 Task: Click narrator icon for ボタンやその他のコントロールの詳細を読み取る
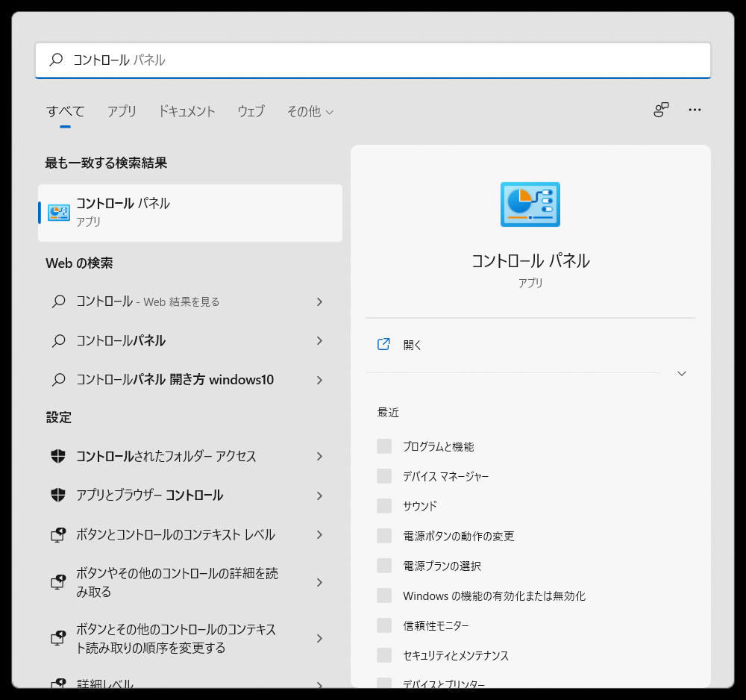pos(58,582)
